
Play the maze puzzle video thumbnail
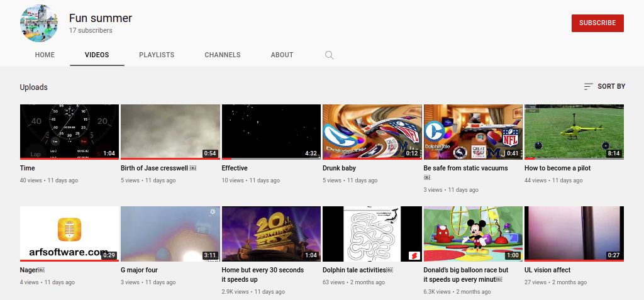coord(372,234)
